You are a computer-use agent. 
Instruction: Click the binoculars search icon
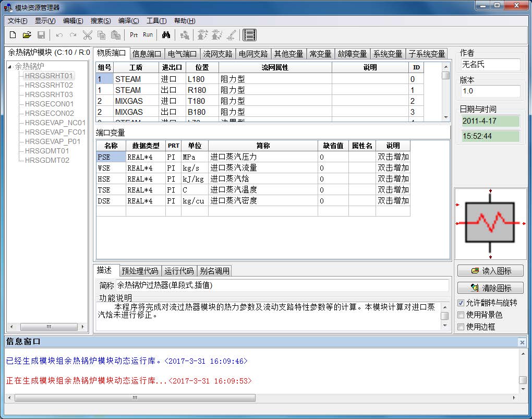pos(166,35)
